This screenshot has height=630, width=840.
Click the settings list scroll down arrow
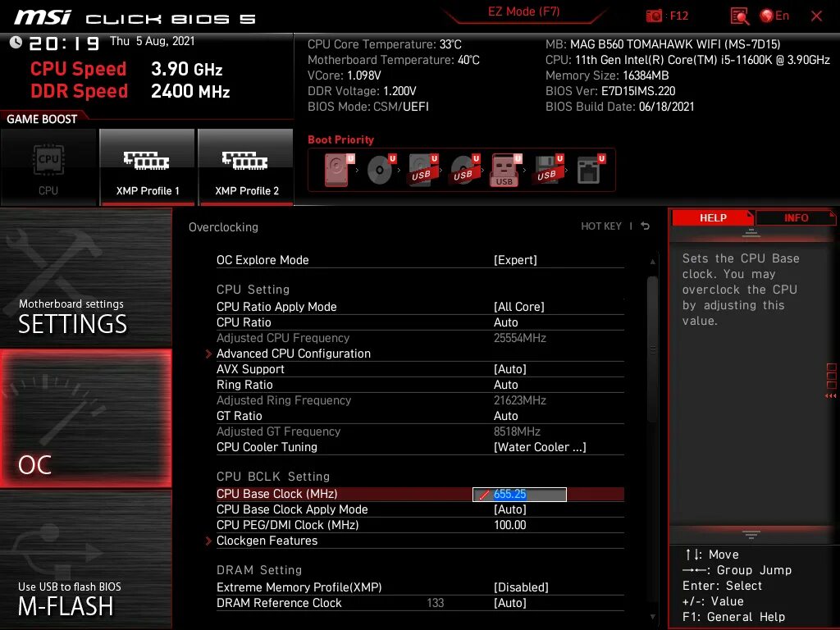pyautogui.click(x=652, y=617)
